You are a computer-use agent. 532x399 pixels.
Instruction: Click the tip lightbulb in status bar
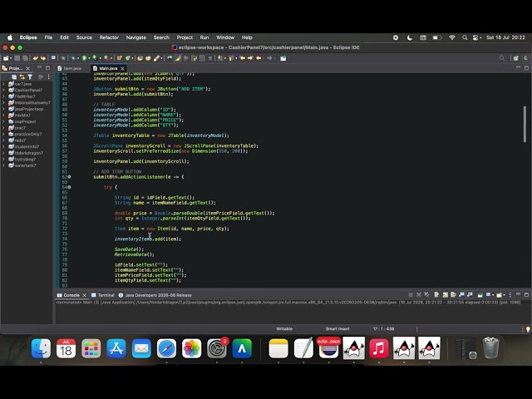(528, 329)
